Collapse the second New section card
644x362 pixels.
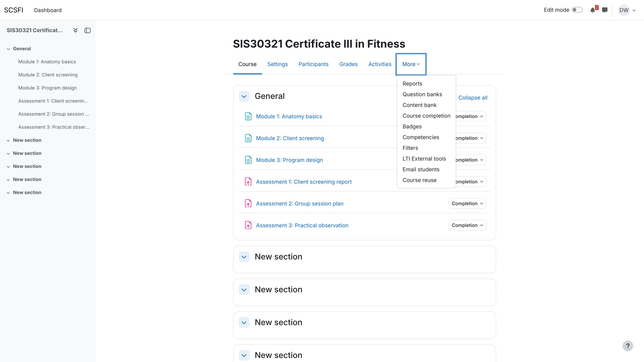click(244, 290)
